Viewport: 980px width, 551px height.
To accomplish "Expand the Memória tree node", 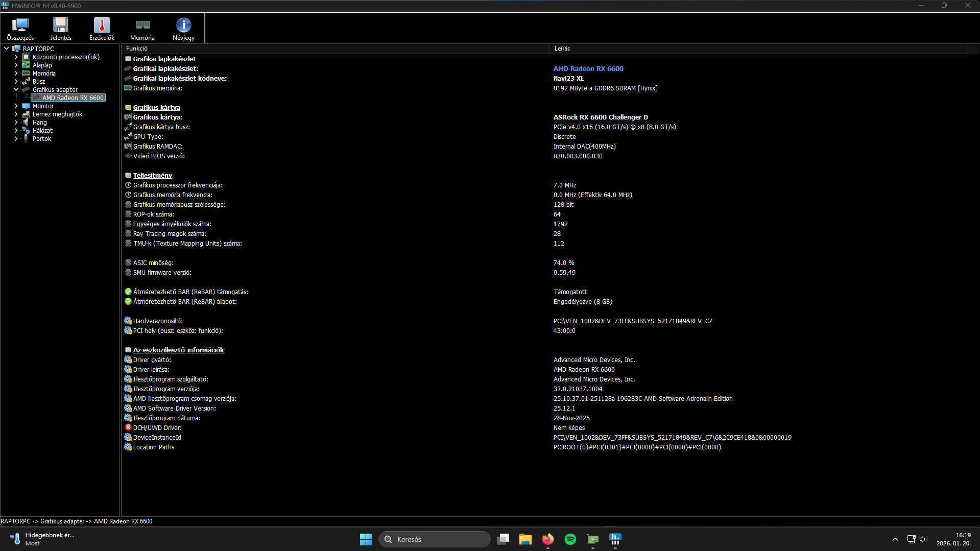I will [x=16, y=74].
